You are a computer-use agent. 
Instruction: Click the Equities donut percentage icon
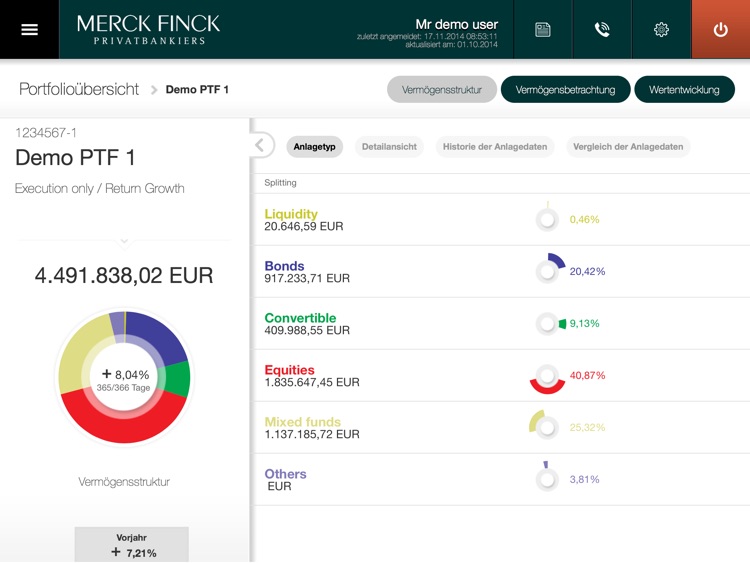pos(547,376)
